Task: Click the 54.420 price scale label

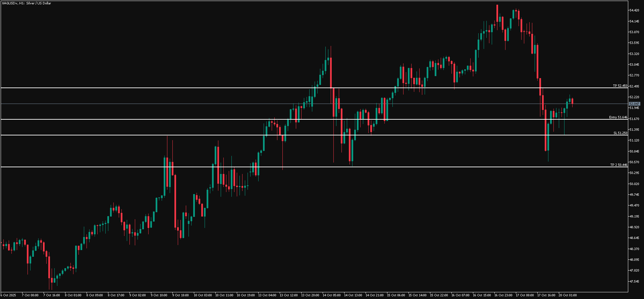Action: 634,10
